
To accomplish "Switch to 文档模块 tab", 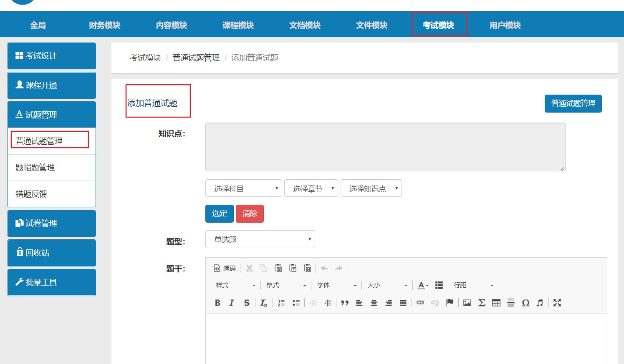I will click(x=305, y=25).
